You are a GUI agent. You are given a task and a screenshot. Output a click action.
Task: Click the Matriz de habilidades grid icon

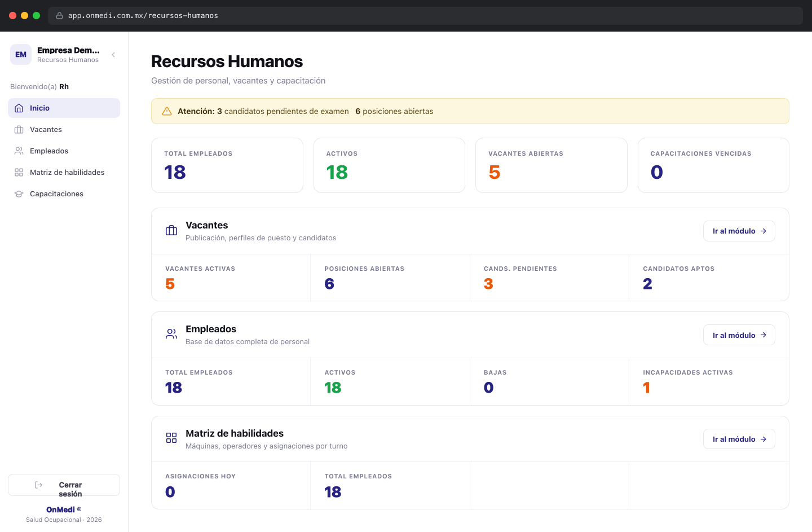pyautogui.click(x=19, y=173)
